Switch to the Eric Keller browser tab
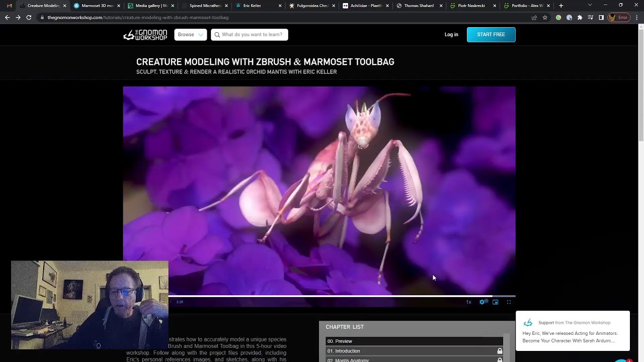 [x=259, y=6]
